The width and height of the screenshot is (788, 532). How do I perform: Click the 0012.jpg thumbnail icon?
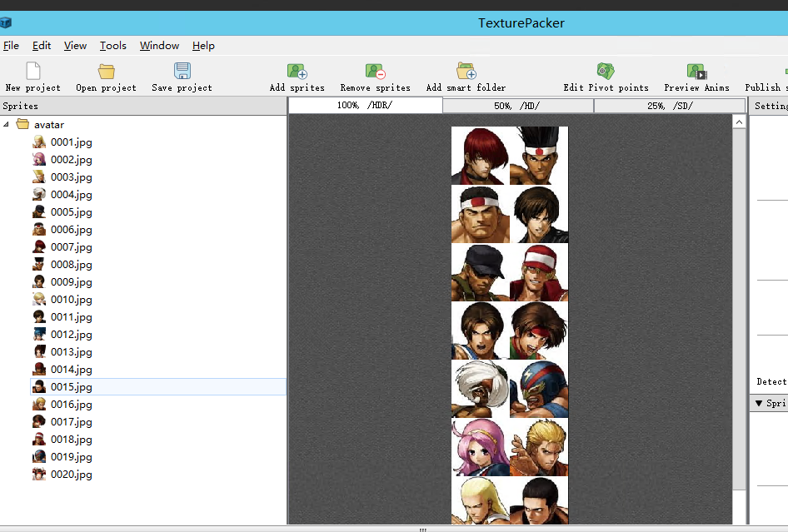click(x=39, y=334)
